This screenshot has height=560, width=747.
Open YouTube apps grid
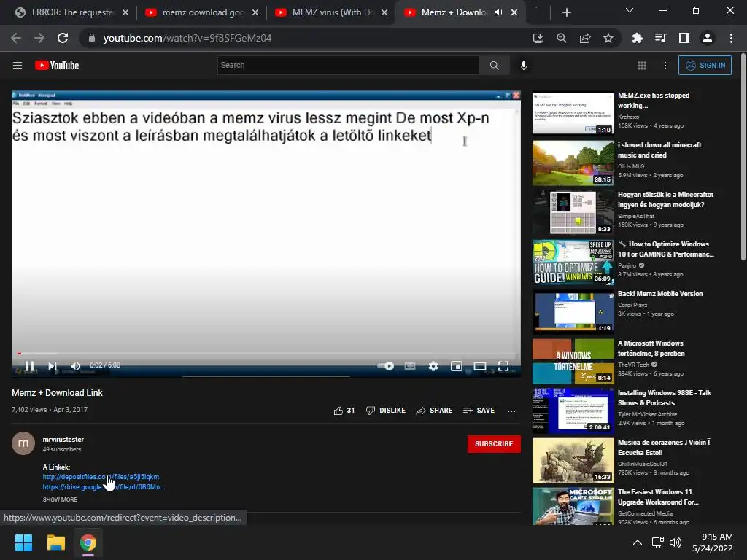click(x=642, y=65)
